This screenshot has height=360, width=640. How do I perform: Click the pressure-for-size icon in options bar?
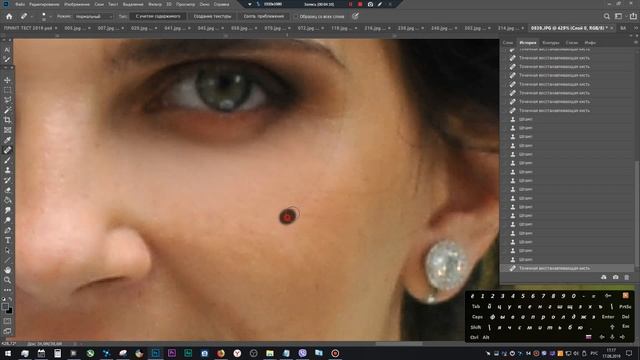[356, 16]
